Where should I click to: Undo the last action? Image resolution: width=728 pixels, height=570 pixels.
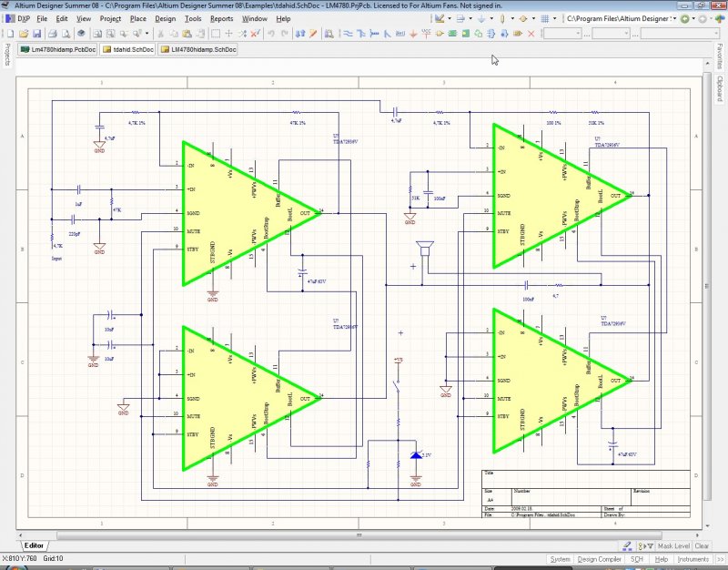tap(271, 34)
